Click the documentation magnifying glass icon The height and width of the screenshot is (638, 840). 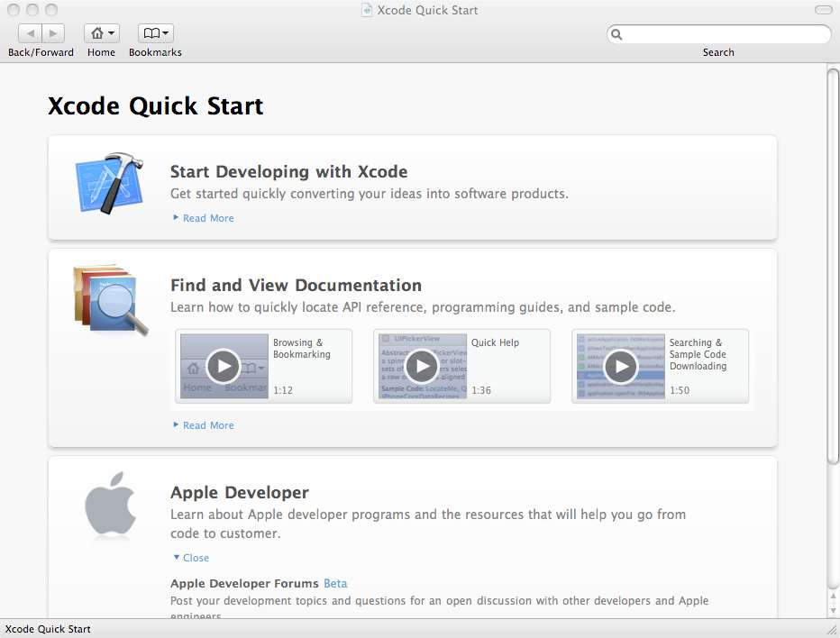point(111,301)
